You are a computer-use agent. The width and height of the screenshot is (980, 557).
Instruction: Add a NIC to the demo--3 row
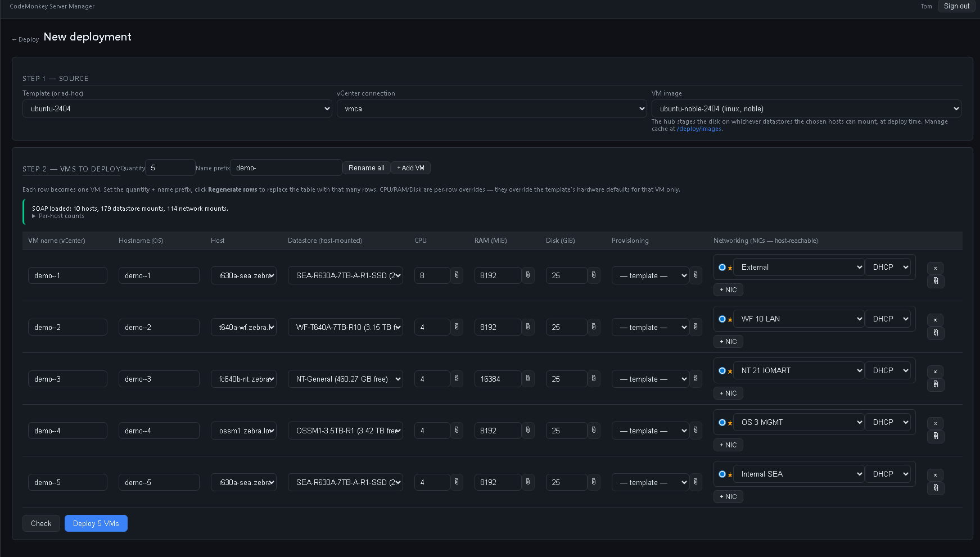[x=728, y=393]
